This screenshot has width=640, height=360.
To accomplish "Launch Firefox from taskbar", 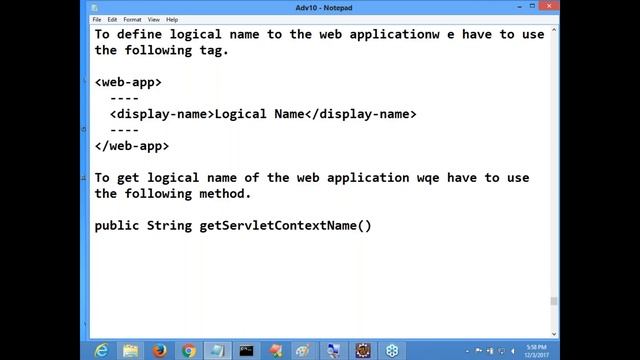I will click(160, 351).
